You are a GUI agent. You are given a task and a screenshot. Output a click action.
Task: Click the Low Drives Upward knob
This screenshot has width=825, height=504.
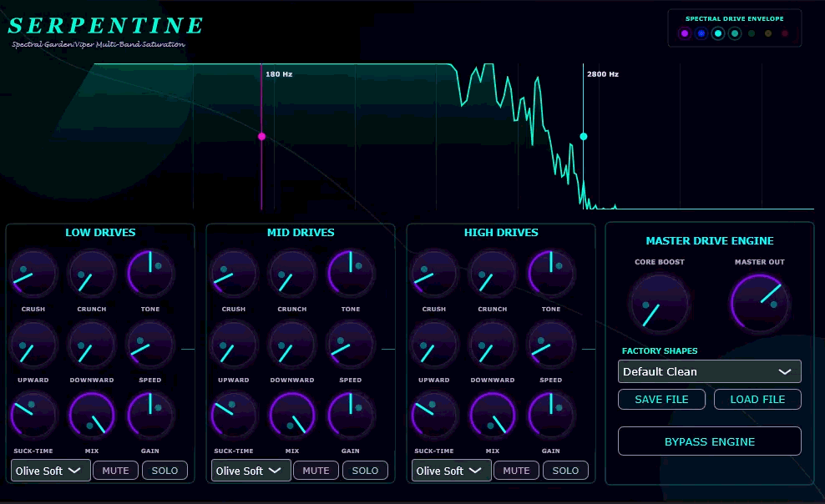click(x=33, y=345)
